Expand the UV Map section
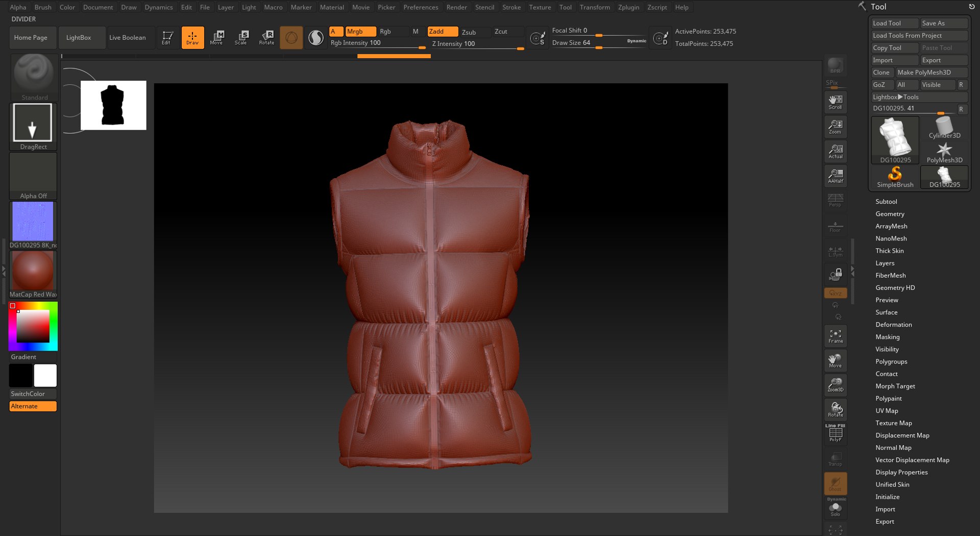This screenshot has width=980, height=536. click(x=887, y=411)
